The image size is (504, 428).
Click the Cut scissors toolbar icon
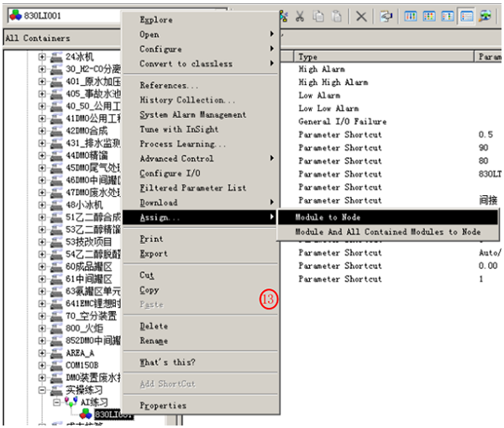[x=302, y=16]
